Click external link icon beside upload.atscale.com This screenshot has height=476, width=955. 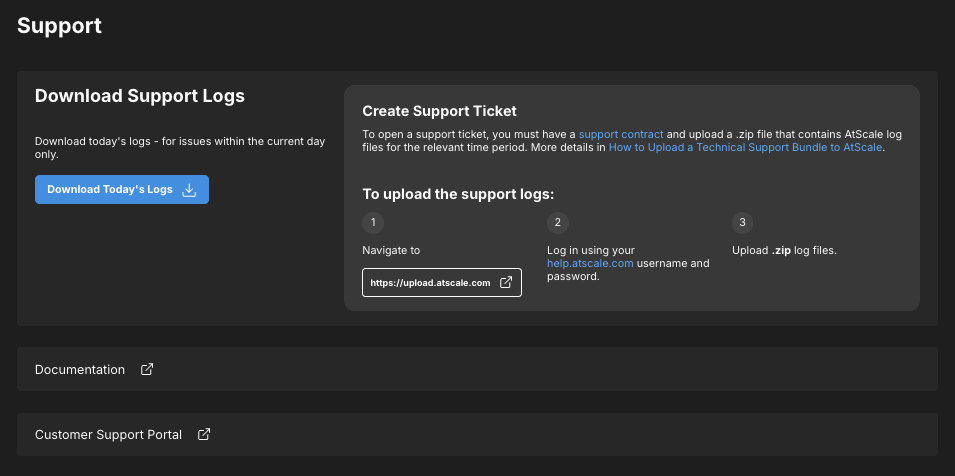[506, 283]
